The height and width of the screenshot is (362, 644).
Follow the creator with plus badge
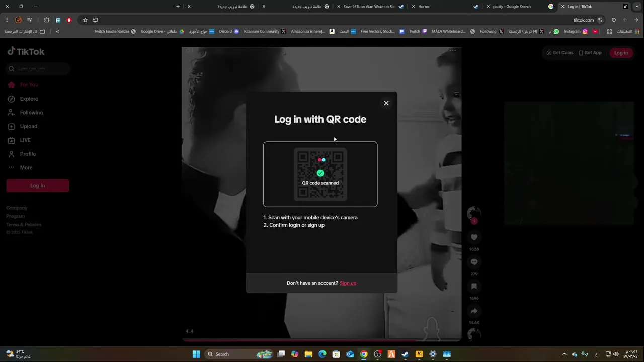474,221
